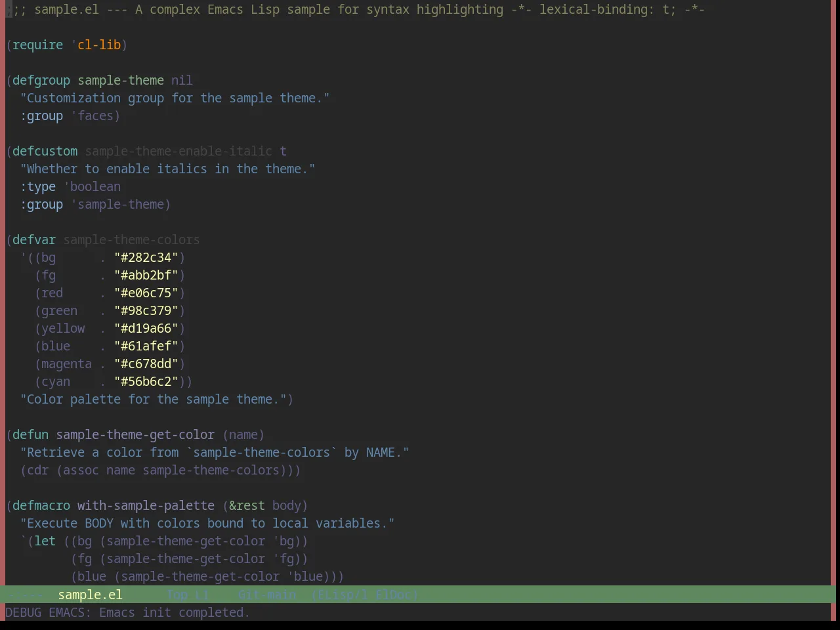Viewport: 840px width, 630px height.
Task: Click the "#282c34" string
Action: click(x=146, y=257)
